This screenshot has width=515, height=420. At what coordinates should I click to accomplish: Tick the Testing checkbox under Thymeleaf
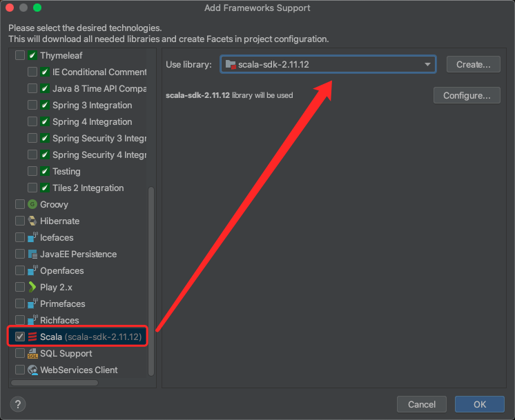click(x=32, y=171)
